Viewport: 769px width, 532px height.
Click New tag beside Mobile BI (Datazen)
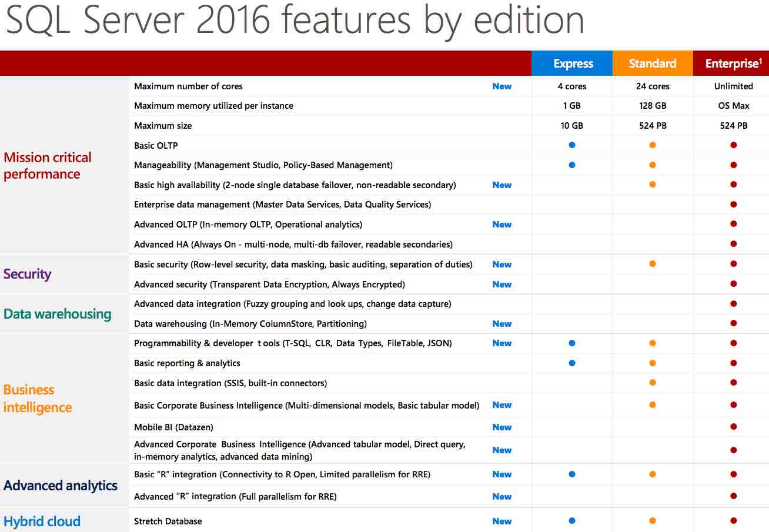click(x=502, y=427)
